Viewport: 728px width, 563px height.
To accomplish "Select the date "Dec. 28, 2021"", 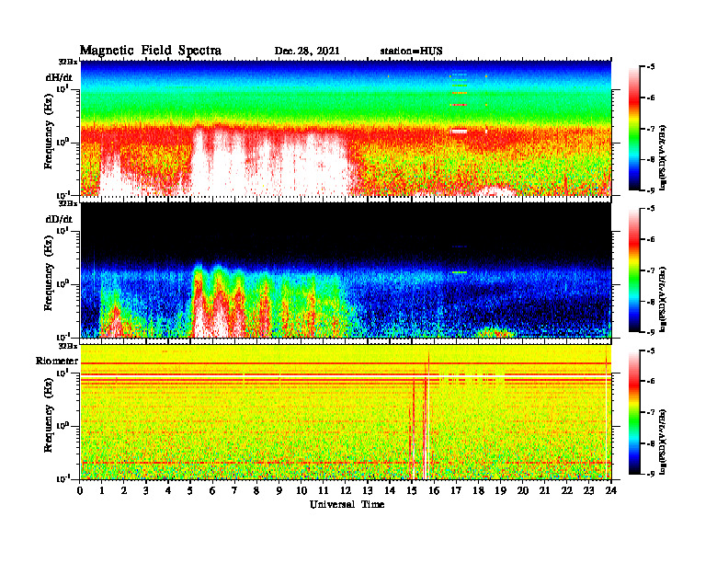I will 307,52.
